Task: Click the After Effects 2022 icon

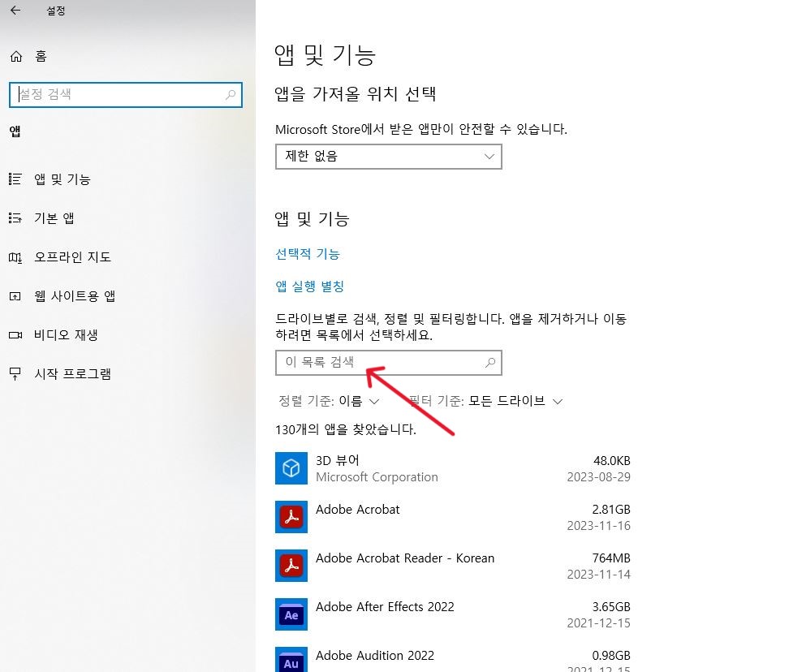Action: pos(291,614)
